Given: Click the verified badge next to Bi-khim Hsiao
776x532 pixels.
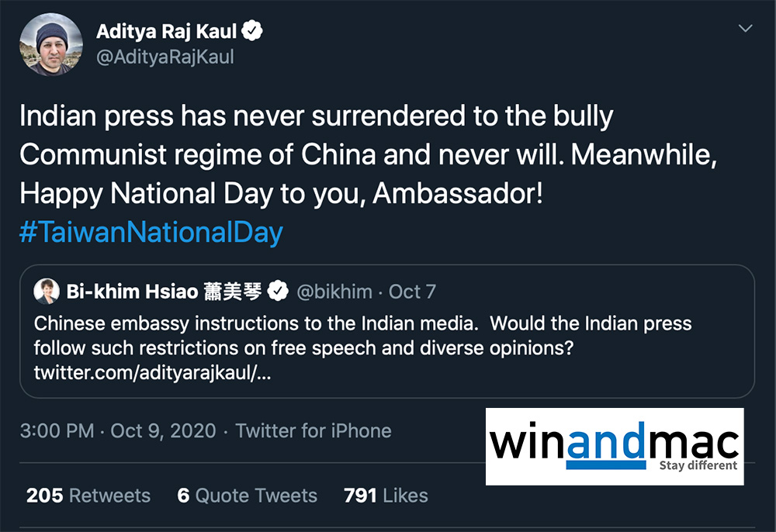Looking at the screenshot, I should (277, 292).
